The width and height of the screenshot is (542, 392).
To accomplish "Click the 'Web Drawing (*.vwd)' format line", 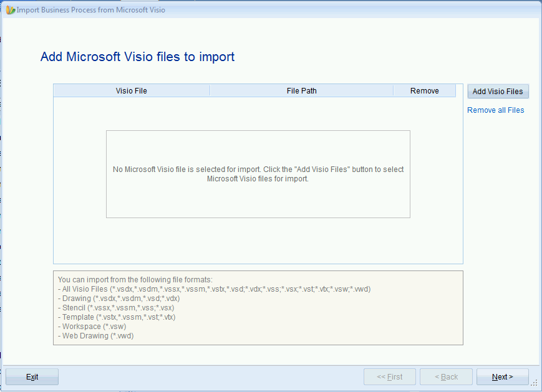I will coord(96,336).
